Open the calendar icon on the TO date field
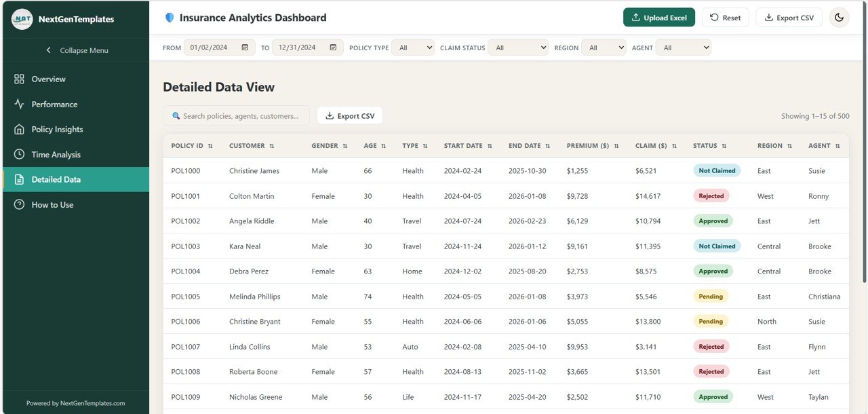Screen dimensions: 868x414 332,48
